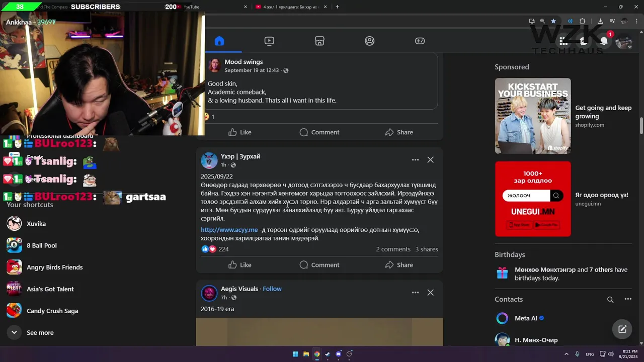Viewport: 644px width, 362px height.
Task: Open the Chrome three-dot menu
Action: coord(636,21)
